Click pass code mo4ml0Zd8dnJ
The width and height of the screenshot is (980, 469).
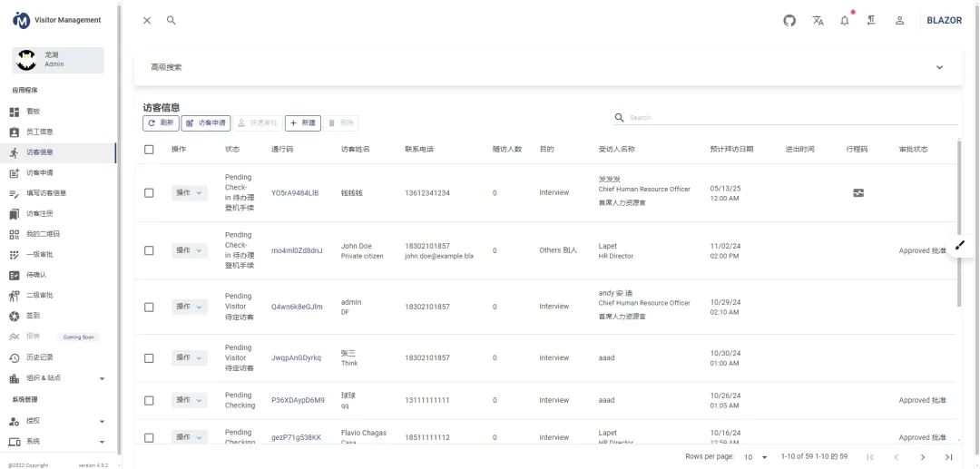(297, 250)
